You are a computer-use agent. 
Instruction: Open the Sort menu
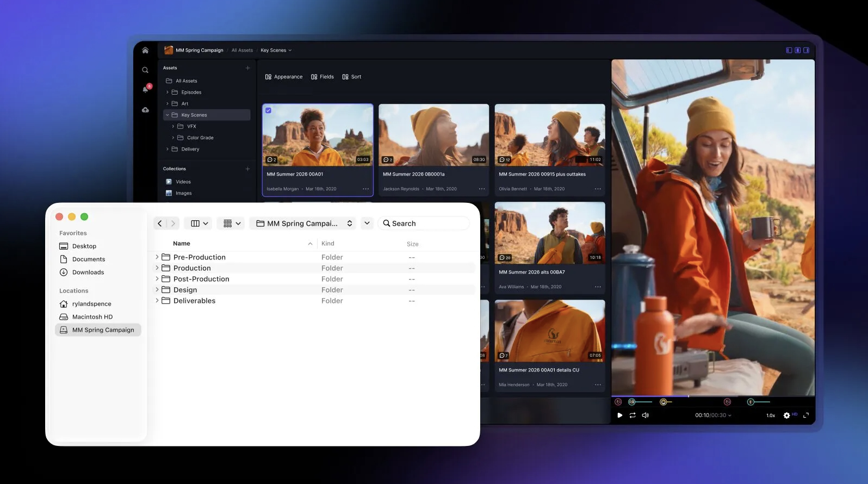coord(352,77)
